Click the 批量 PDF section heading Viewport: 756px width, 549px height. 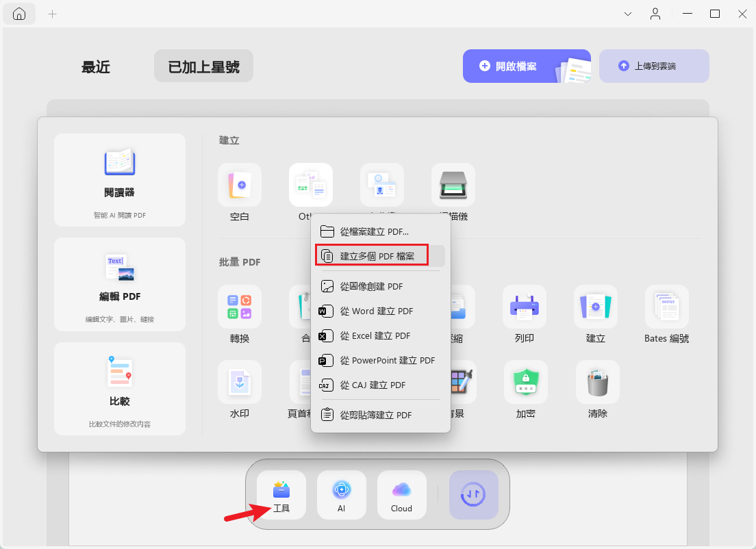point(240,262)
